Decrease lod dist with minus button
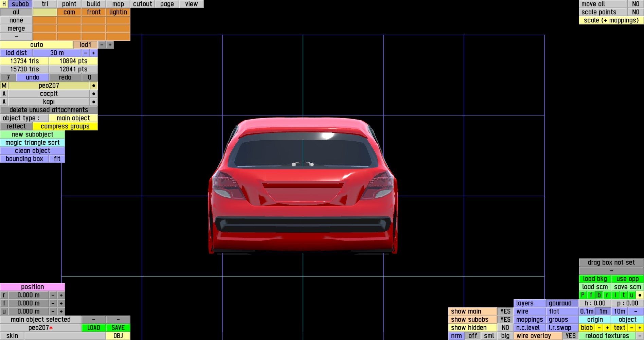The width and height of the screenshot is (644, 340). pyautogui.click(x=86, y=53)
